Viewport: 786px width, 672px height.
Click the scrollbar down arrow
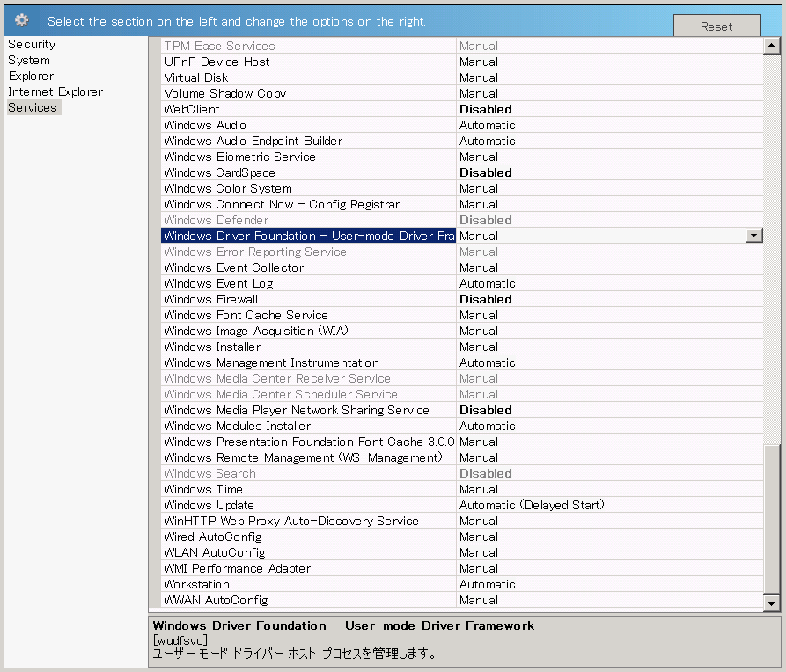click(x=773, y=604)
